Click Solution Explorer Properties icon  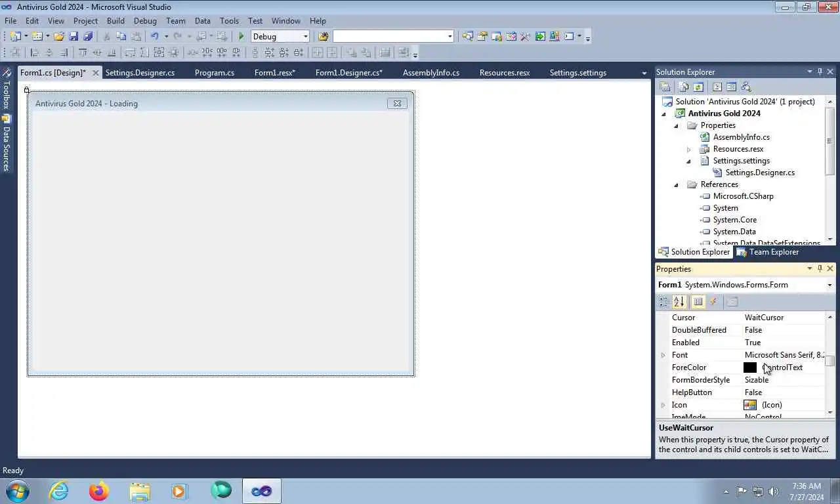[665, 87]
